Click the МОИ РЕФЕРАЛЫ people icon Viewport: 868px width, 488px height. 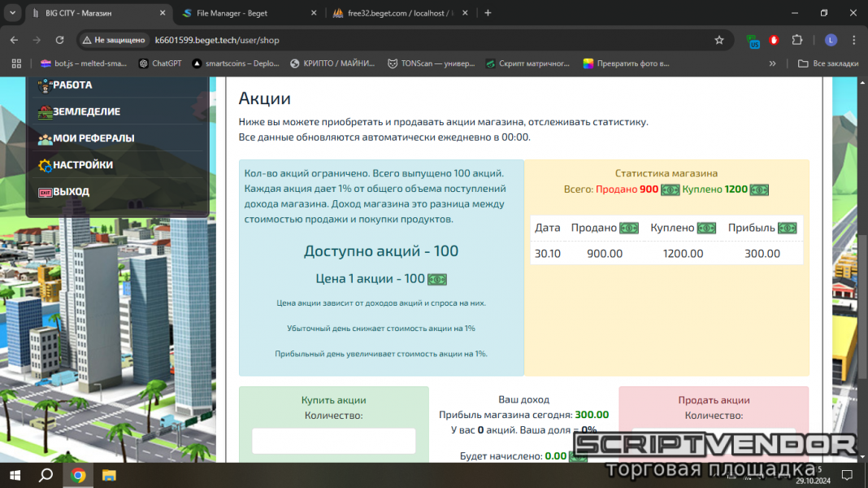point(46,138)
